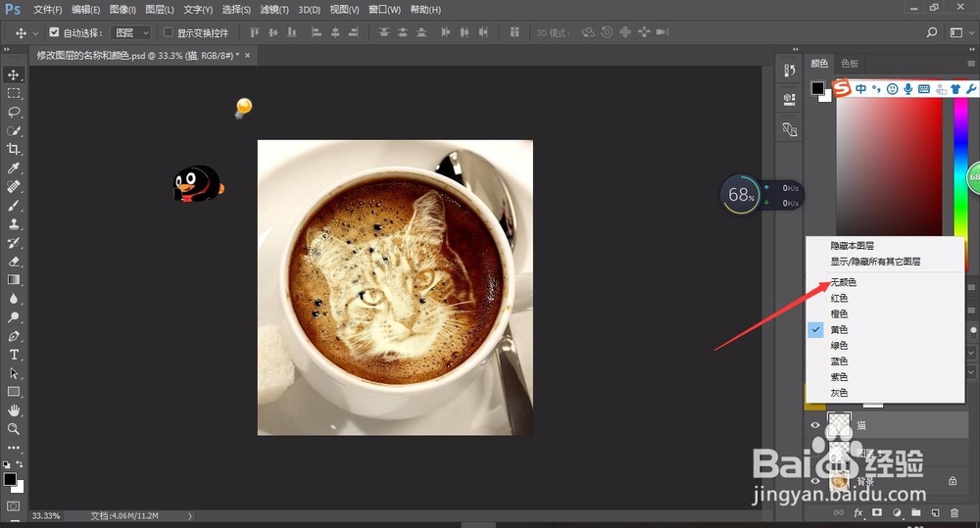Open the 图层 auto-select dropdown
This screenshot has height=528, width=980.
(x=130, y=32)
